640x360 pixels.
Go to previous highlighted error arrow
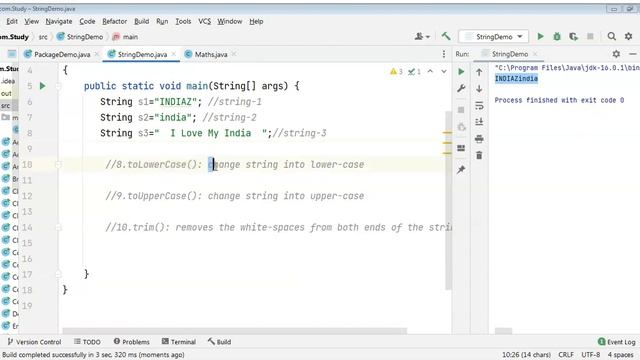point(430,71)
